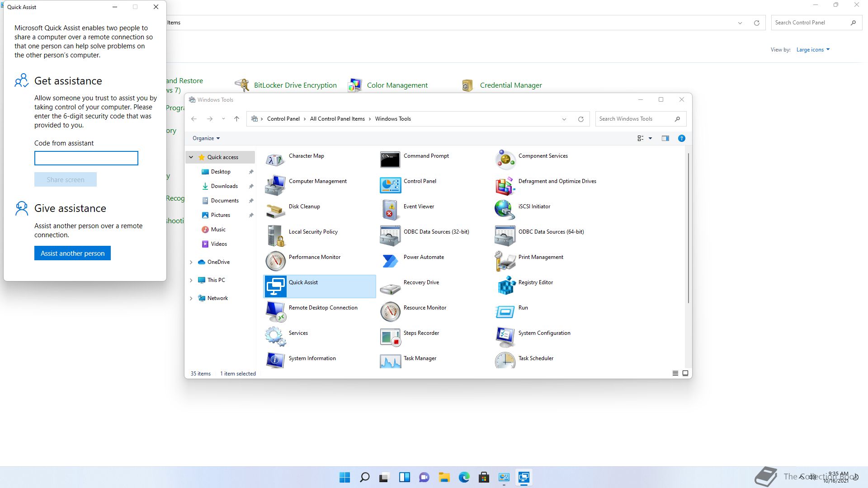868x488 pixels.
Task: Open the Windows Start menu
Action: click(x=344, y=477)
